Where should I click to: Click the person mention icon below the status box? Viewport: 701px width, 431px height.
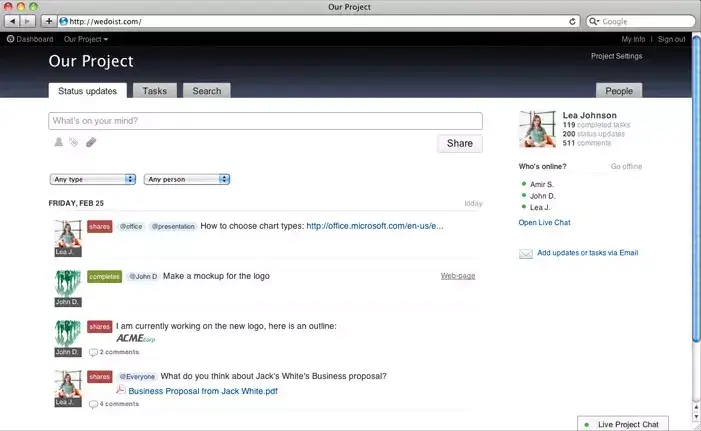pos(59,142)
